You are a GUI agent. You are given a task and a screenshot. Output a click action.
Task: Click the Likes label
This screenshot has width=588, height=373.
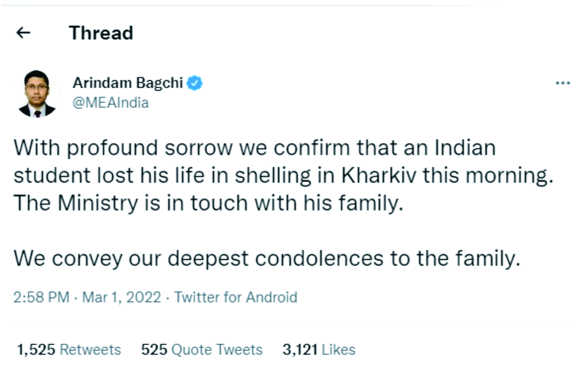339,350
